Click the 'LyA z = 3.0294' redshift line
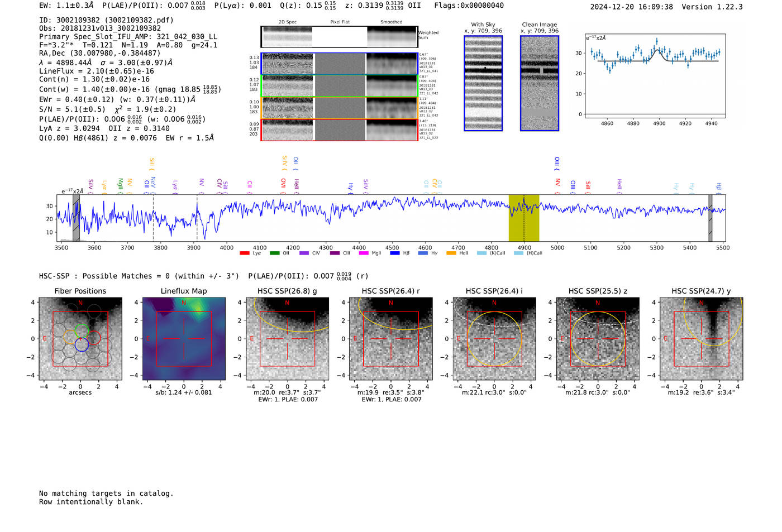This screenshot has height=532, width=782. click(x=70, y=128)
